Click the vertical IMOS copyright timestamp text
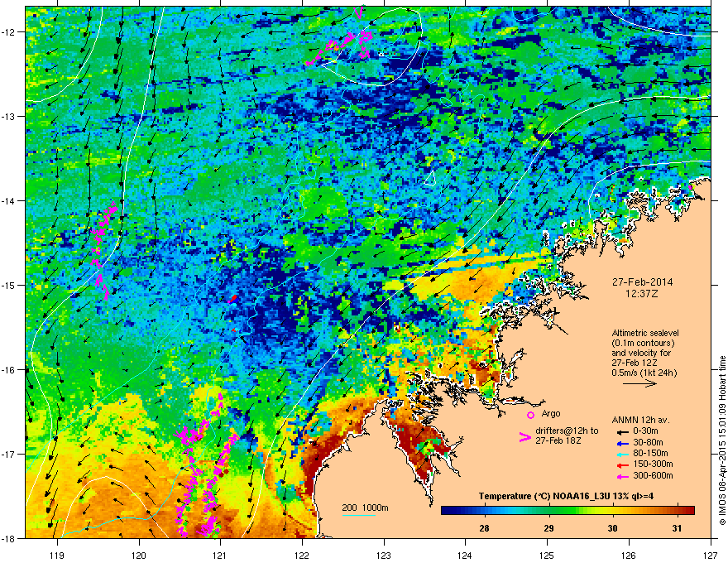 pos(722,440)
